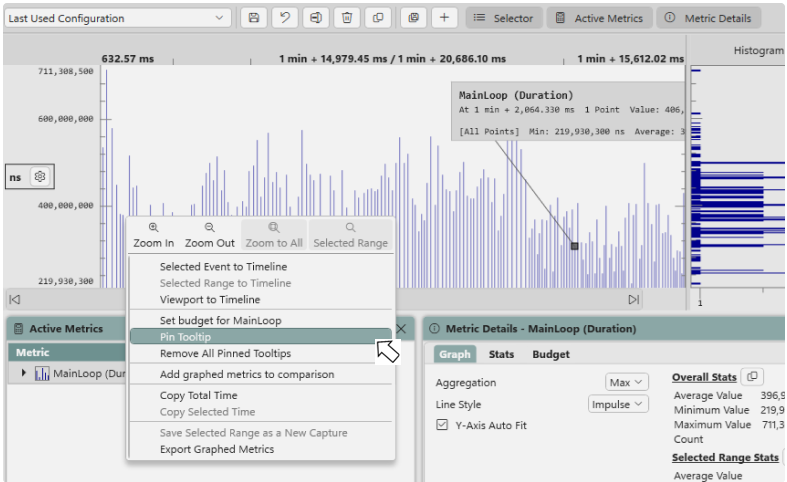Click the 1 min + 15,612.02 ms label
The height and width of the screenshot is (482, 787).
(x=630, y=59)
